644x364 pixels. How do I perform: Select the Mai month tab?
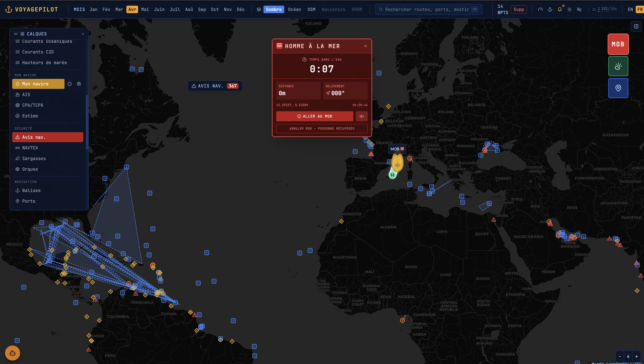coord(145,10)
